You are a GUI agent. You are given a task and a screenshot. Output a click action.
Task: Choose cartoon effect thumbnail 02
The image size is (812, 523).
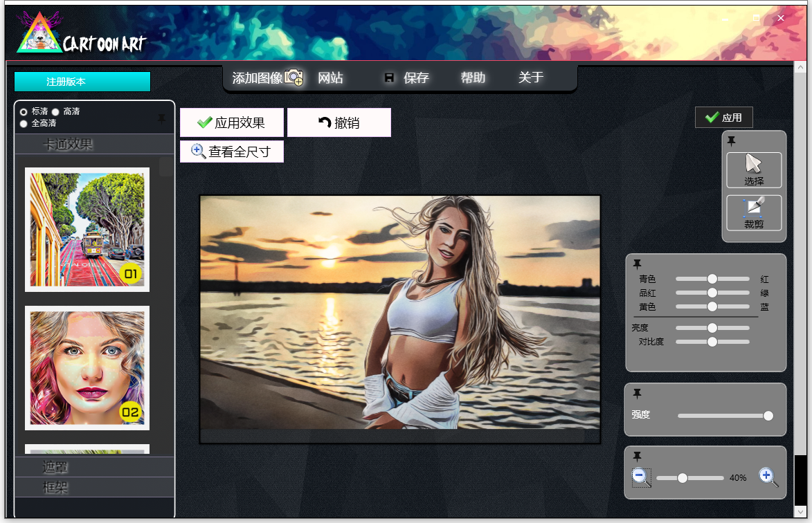point(87,368)
